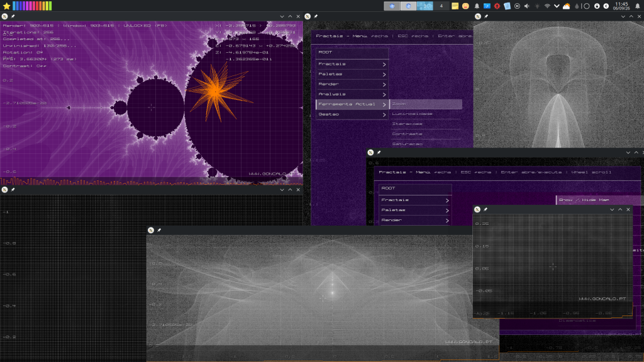The width and height of the screenshot is (644, 362).
Task: Click the speaker volume tray icon
Action: point(527,6)
